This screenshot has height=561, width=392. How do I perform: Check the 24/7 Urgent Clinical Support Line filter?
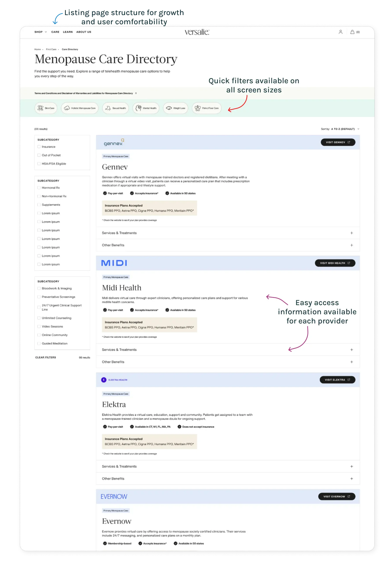[x=39, y=307]
